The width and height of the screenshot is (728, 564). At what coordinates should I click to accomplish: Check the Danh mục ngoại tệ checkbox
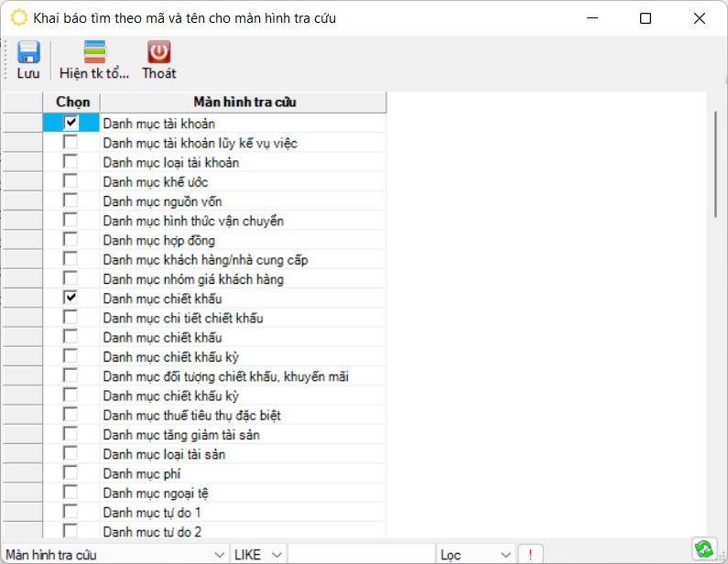(x=71, y=493)
